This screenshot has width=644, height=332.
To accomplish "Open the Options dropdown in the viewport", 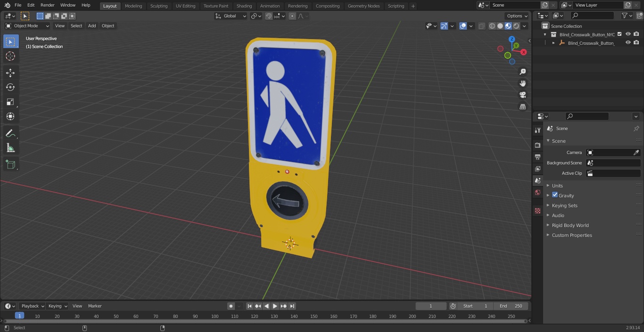I will tap(517, 16).
